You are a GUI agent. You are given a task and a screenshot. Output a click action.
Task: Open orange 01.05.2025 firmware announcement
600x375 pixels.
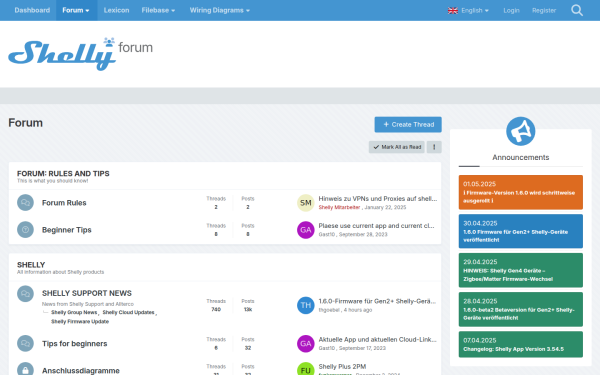pos(520,192)
